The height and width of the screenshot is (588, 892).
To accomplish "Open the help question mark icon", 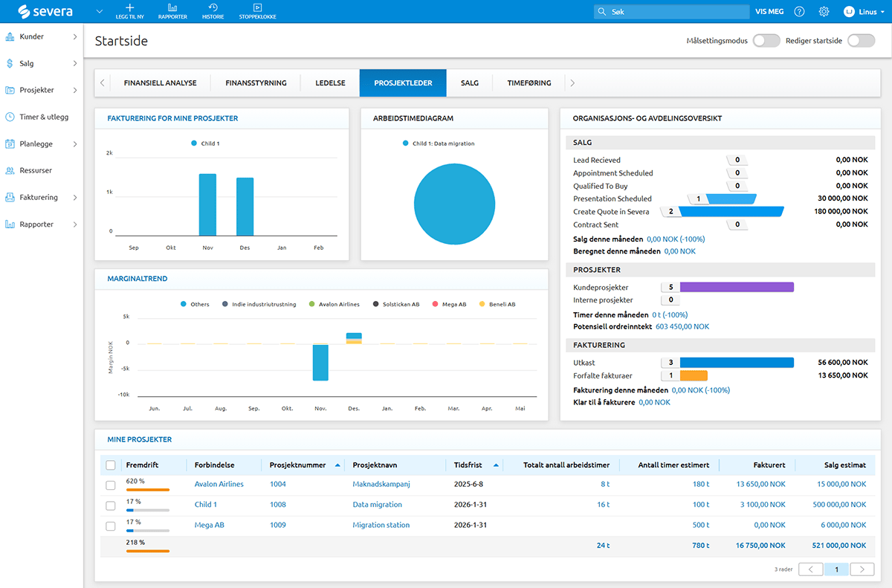I will 799,12.
